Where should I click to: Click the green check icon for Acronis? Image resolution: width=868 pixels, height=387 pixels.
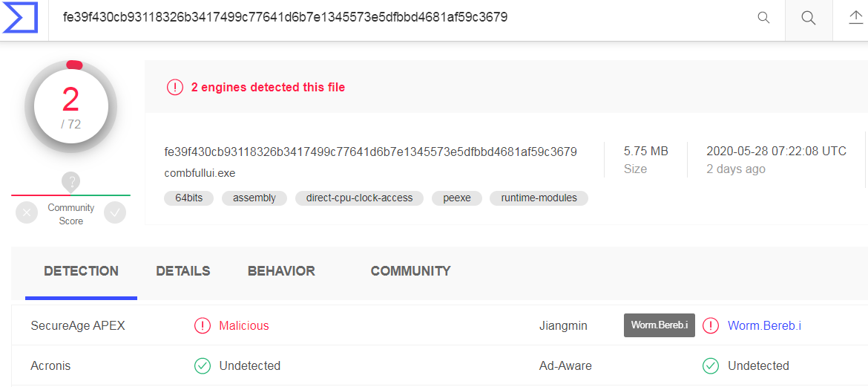203,366
